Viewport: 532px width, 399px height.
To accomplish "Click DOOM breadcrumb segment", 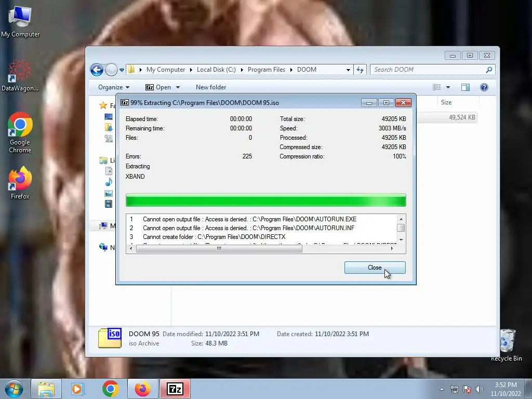I will coord(307,70).
